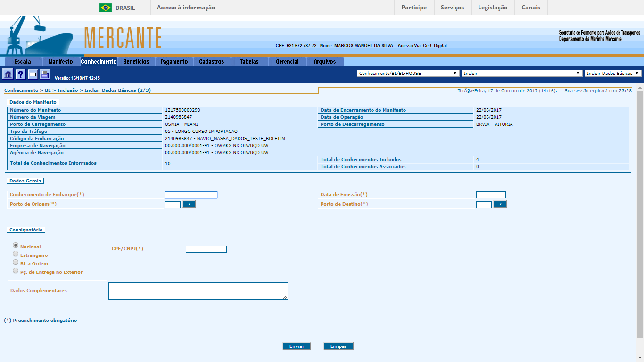Image resolution: width=644 pixels, height=362 pixels.
Task: Open the Conhecimento/BL/BL-HOUSE dropdown
Action: point(408,74)
